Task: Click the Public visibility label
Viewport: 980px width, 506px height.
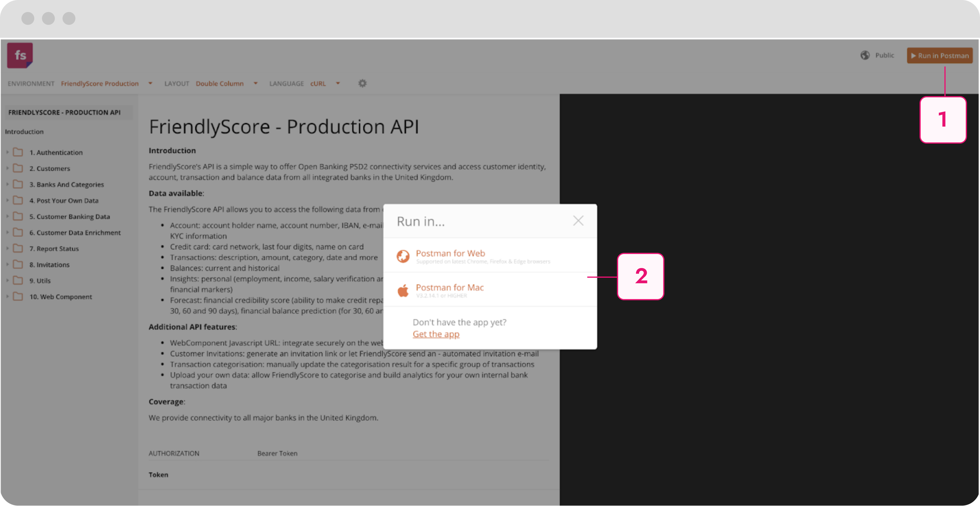Action: (x=885, y=55)
